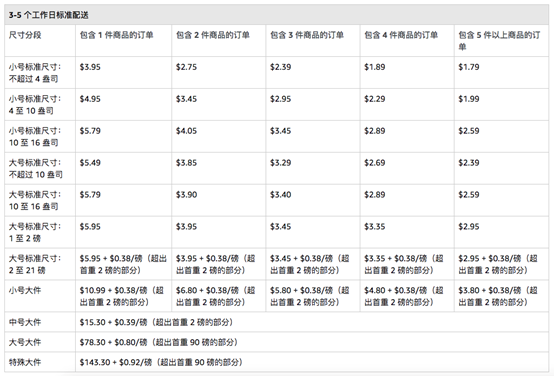
Task: Click the '3-5 个工作日标准配送' table title
Action: click(48, 15)
